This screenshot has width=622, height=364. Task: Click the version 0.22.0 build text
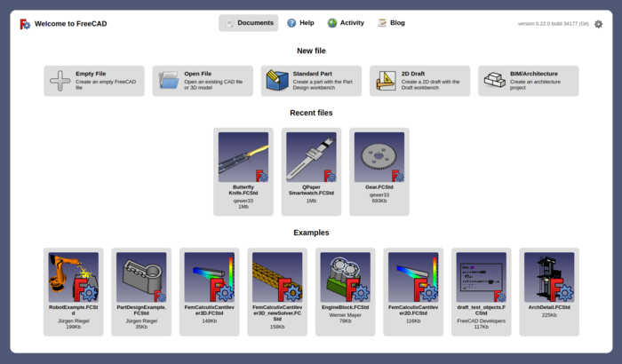553,24
